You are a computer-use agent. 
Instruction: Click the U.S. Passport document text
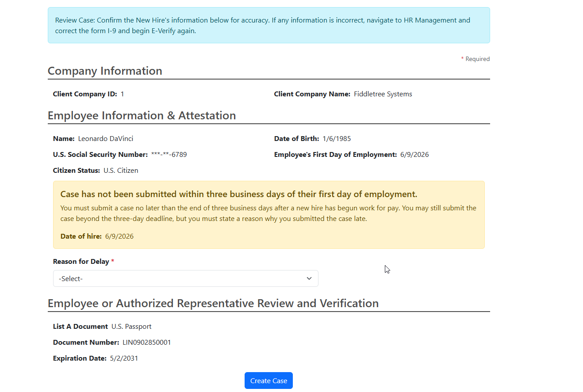(131, 327)
